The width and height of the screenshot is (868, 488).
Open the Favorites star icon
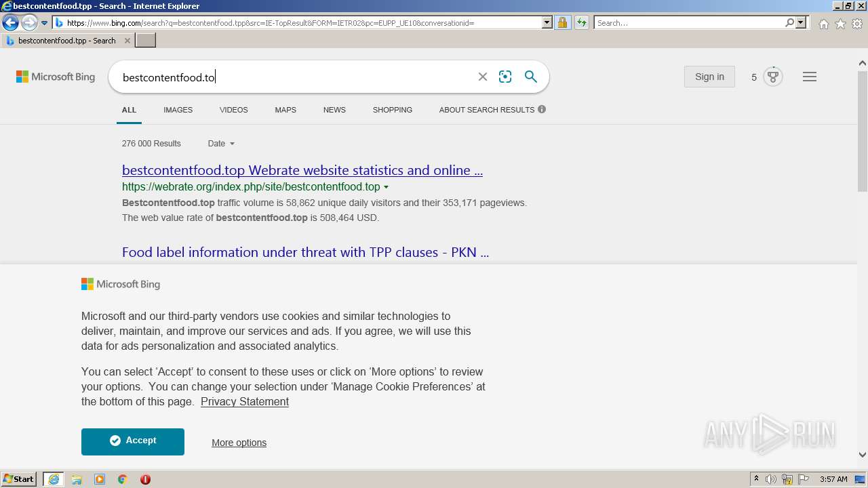click(x=840, y=24)
